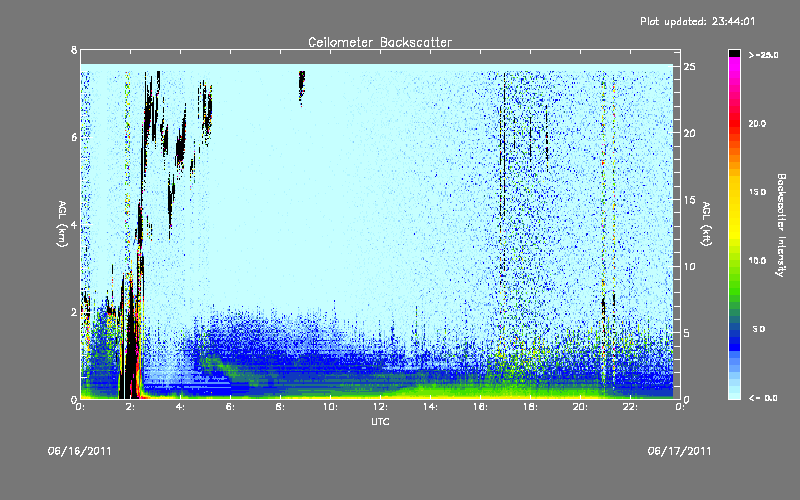Viewport: 800px width, 500px height.
Task: Click the "Ceilometer Backscatter" plot title
Action: click(380, 42)
